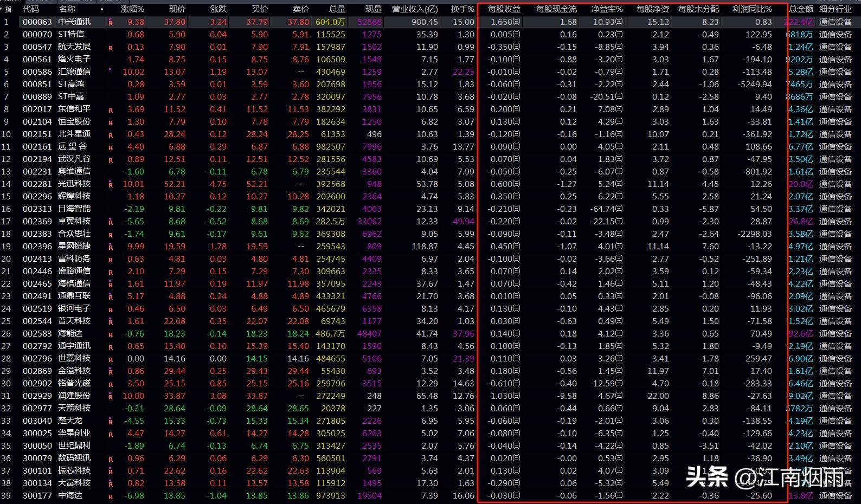Image resolution: width=861 pixels, height=504 pixels.
Task: Select the 星网锐捷 stock name
Action: (x=74, y=246)
